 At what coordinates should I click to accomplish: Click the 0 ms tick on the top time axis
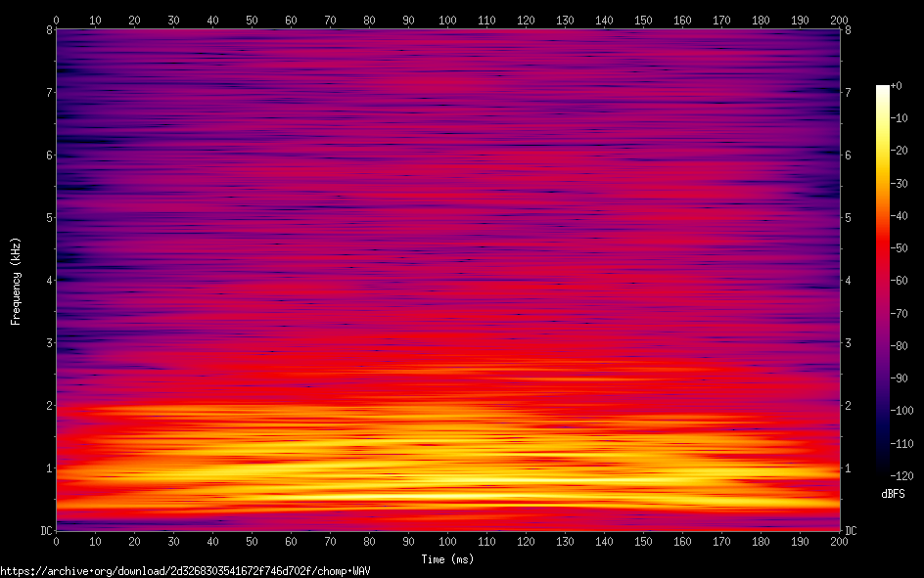[x=56, y=19]
